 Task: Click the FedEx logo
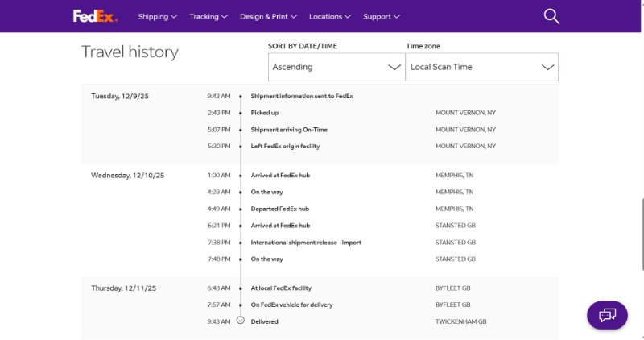(95, 16)
